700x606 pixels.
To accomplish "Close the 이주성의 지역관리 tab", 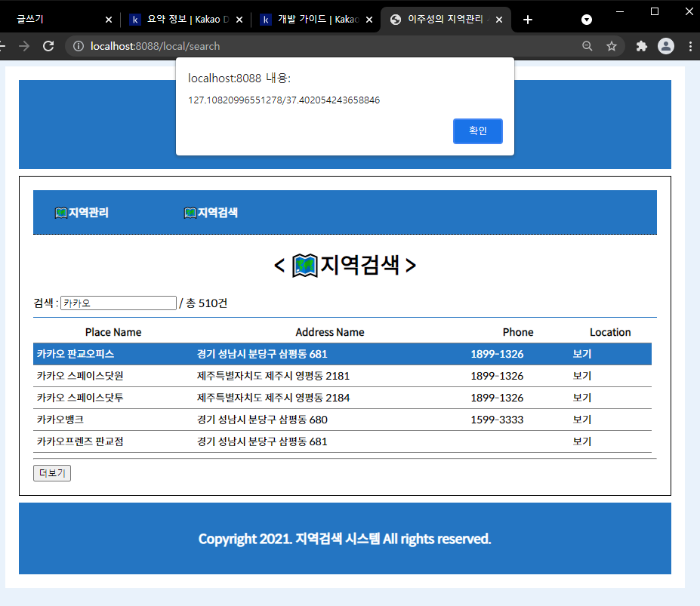I will point(499,20).
